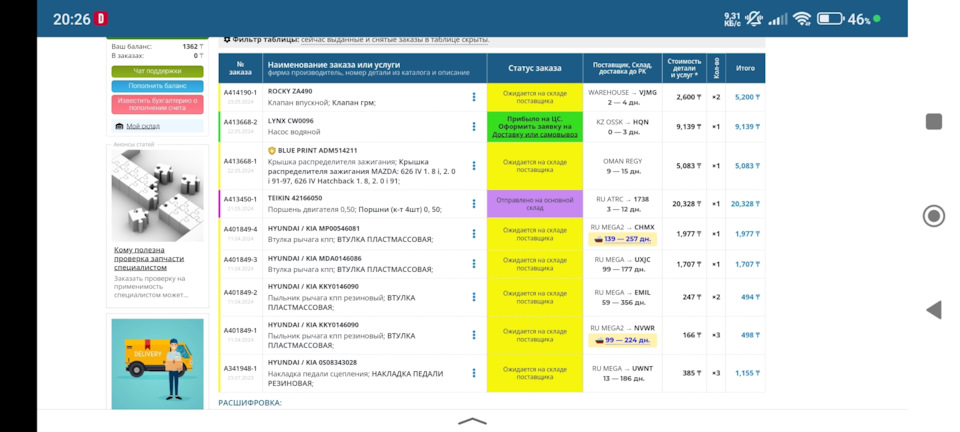Screen dimensions: 960x432
Task: Click the Ваш баланс 1362 ₸ value
Action: pyautogui.click(x=193, y=47)
